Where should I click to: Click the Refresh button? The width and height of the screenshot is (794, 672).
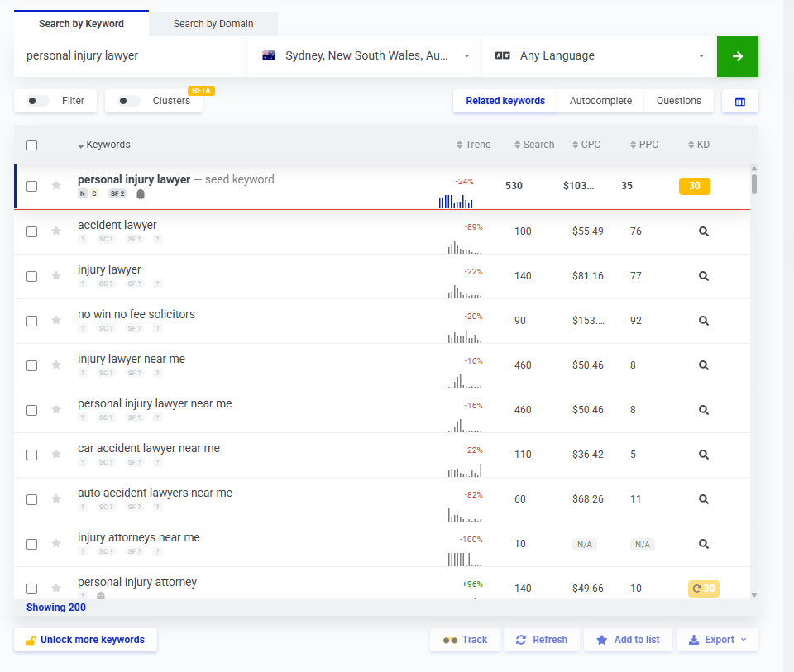pos(542,640)
